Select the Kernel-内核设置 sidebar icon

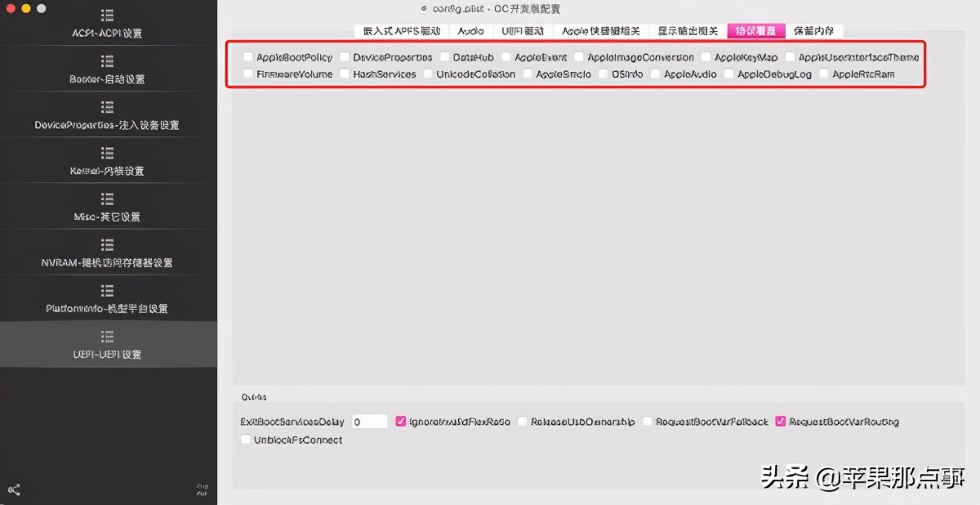click(x=109, y=152)
